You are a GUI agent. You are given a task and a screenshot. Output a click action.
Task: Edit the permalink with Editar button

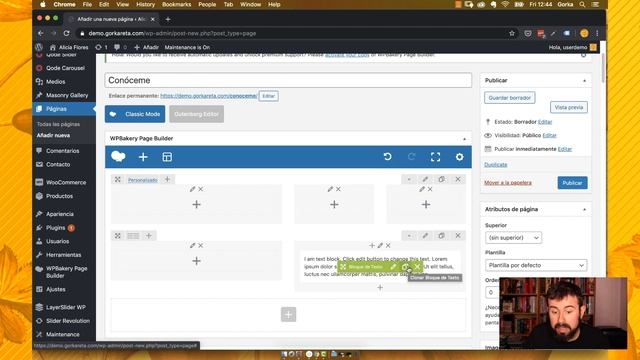[x=269, y=96]
